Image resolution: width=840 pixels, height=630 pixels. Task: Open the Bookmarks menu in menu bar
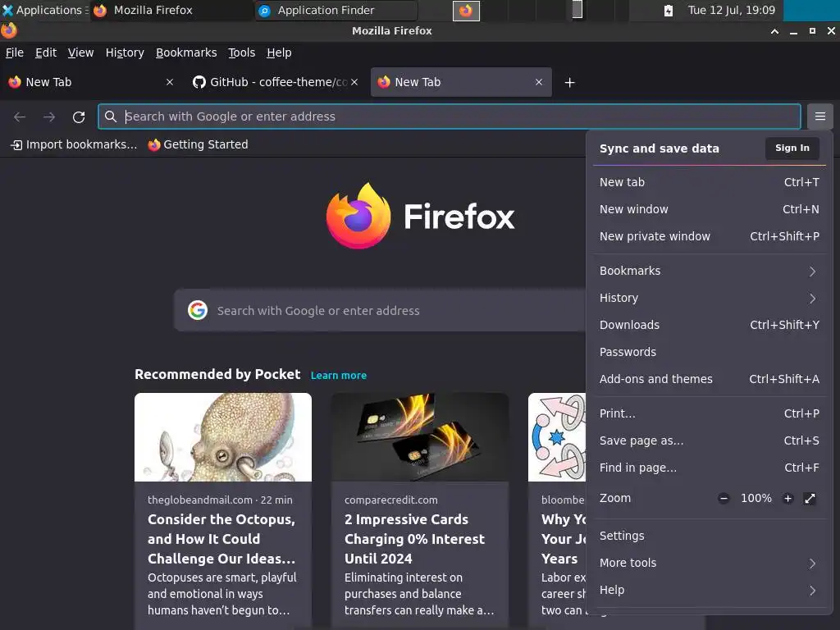click(186, 52)
